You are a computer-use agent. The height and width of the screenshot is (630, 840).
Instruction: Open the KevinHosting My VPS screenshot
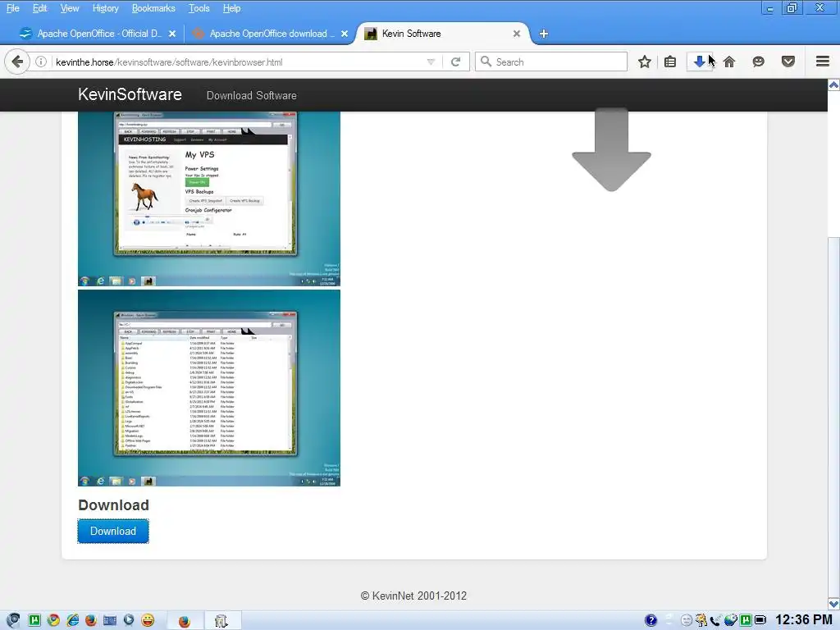(x=209, y=199)
